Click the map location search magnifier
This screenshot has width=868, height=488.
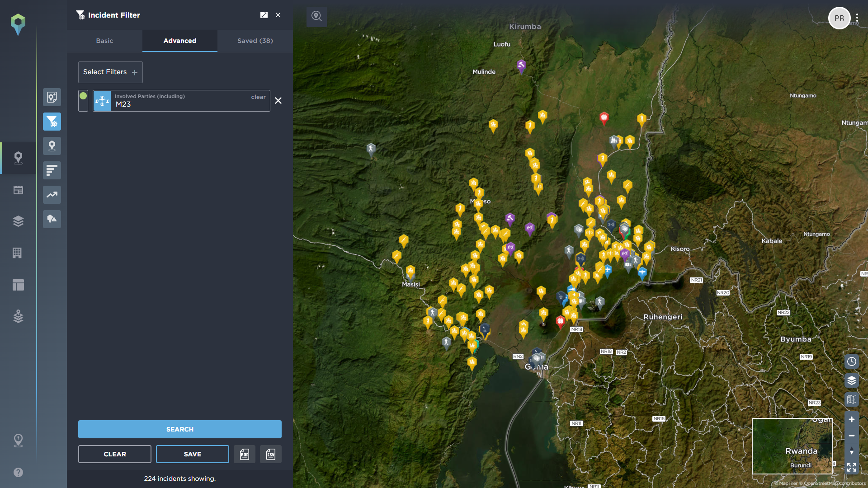[317, 17]
